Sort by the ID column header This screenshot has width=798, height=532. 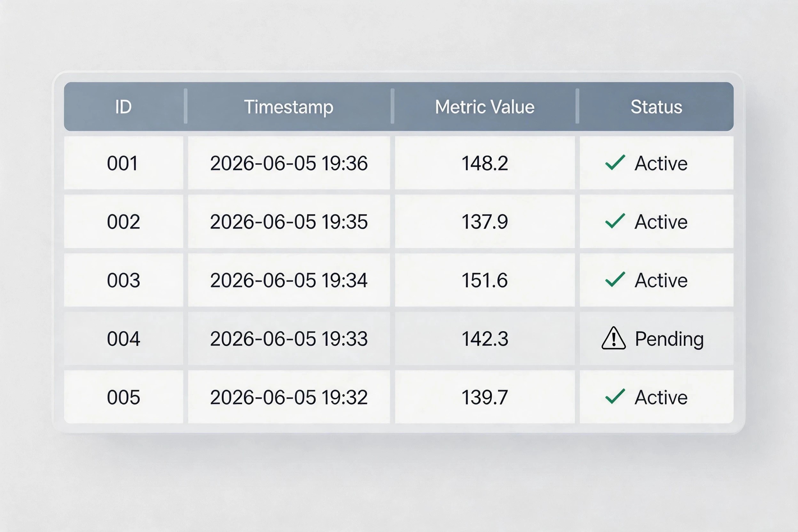(123, 106)
